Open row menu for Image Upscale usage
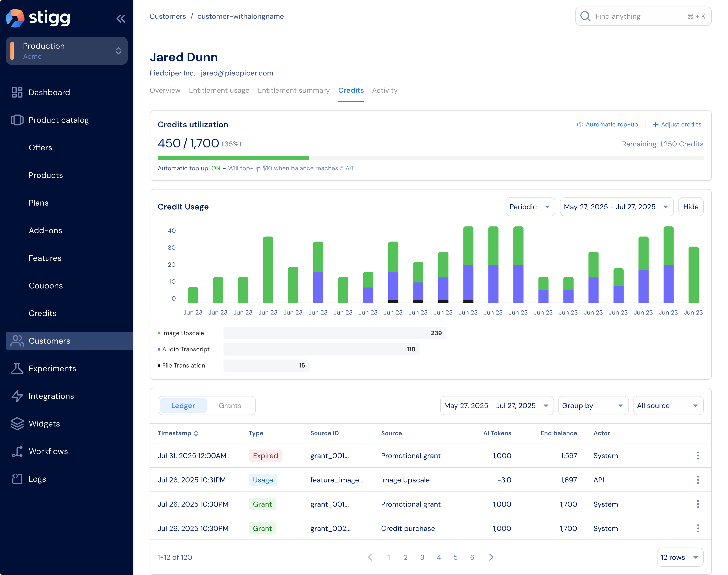This screenshot has width=728, height=575. pos(698,480)
